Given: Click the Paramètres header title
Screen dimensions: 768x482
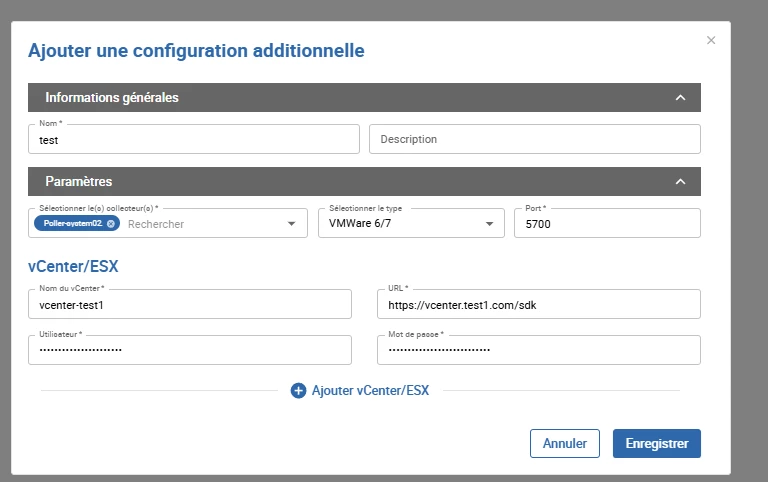Looking at the screenshot, I should [79, 182].
